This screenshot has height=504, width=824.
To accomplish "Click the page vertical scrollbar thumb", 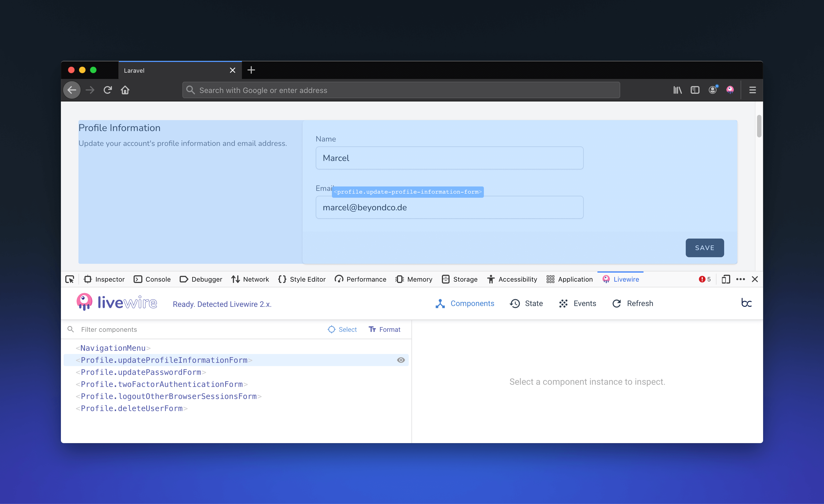I will tap(759, 126).
